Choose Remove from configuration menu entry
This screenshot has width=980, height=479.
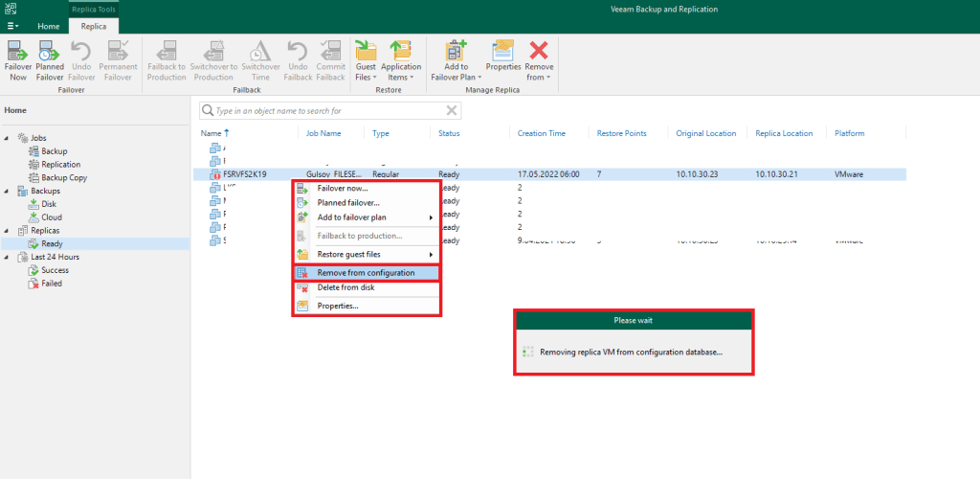point(366,273)
